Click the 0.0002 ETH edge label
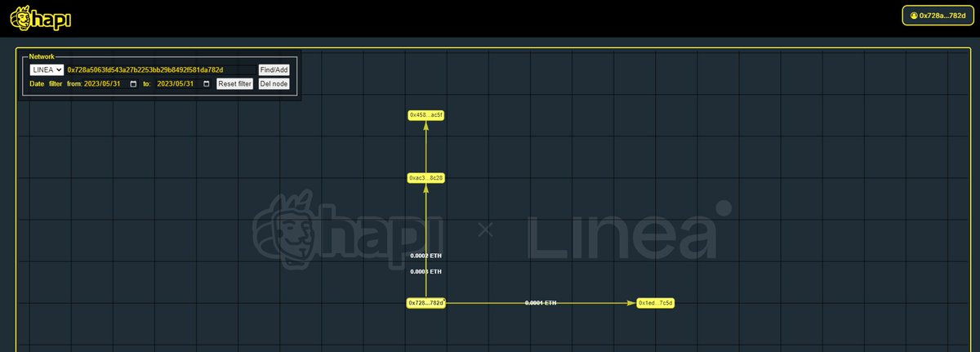 click(x=425, y=256)
